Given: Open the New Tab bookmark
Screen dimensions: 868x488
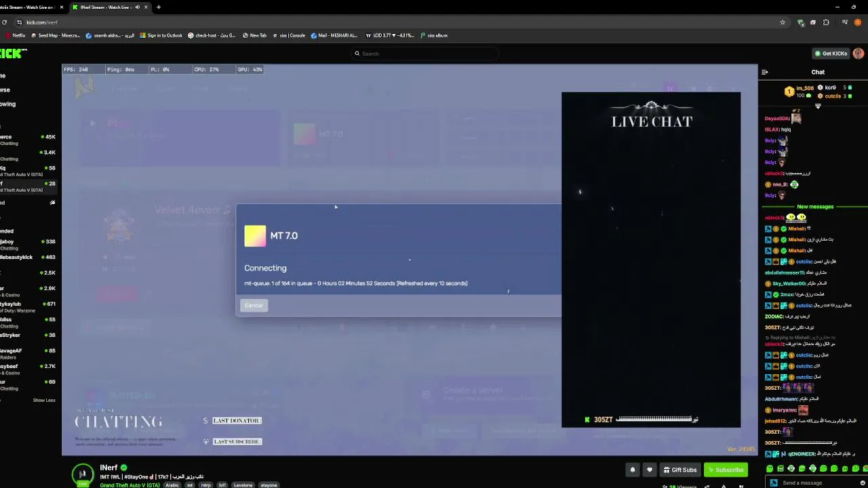Looking at the screenshot, I should 255,35.
